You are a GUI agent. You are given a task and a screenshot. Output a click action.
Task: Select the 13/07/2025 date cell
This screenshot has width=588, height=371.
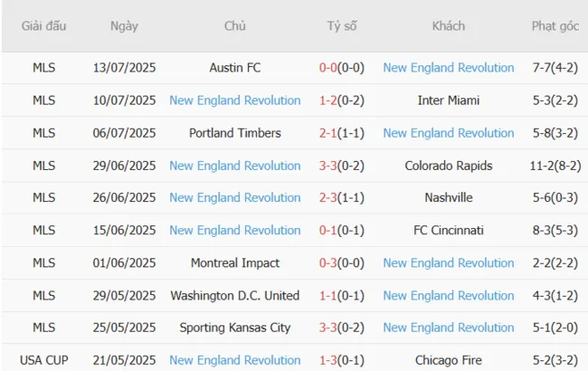tap(124, 68)
